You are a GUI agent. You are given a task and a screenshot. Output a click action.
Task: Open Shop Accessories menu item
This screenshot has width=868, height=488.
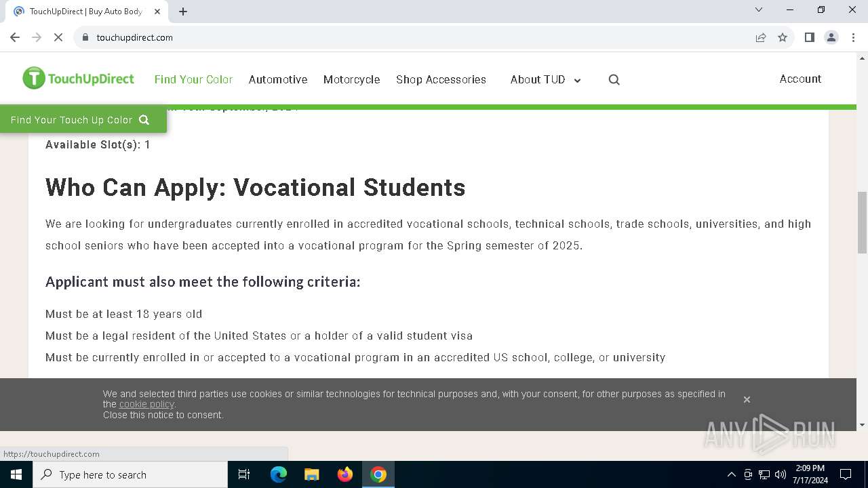(x=441, y=79)
